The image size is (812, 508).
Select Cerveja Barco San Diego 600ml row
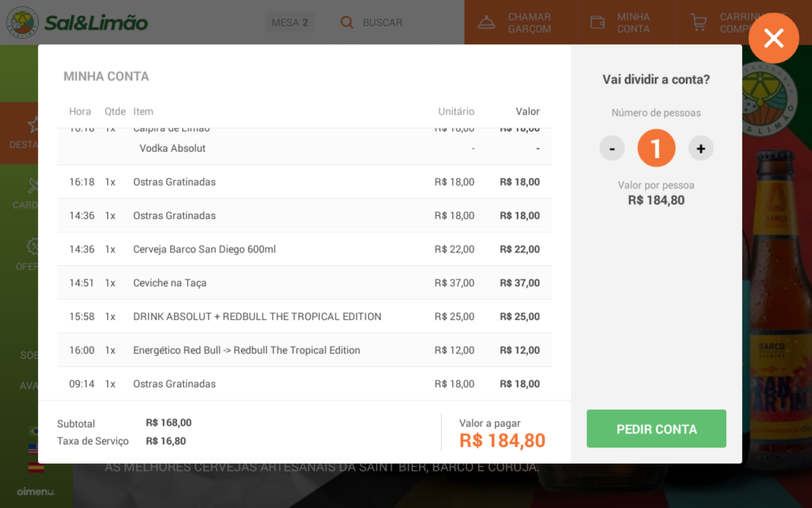[304, 249]
